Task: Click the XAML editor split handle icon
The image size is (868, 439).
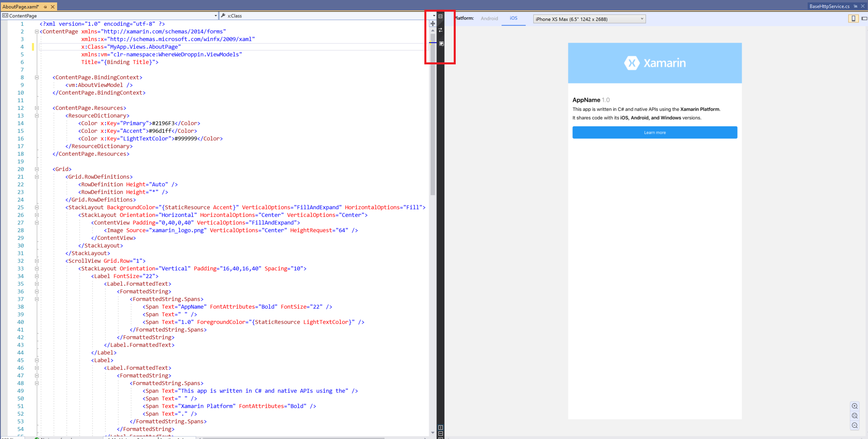Action: coord(433,24)
